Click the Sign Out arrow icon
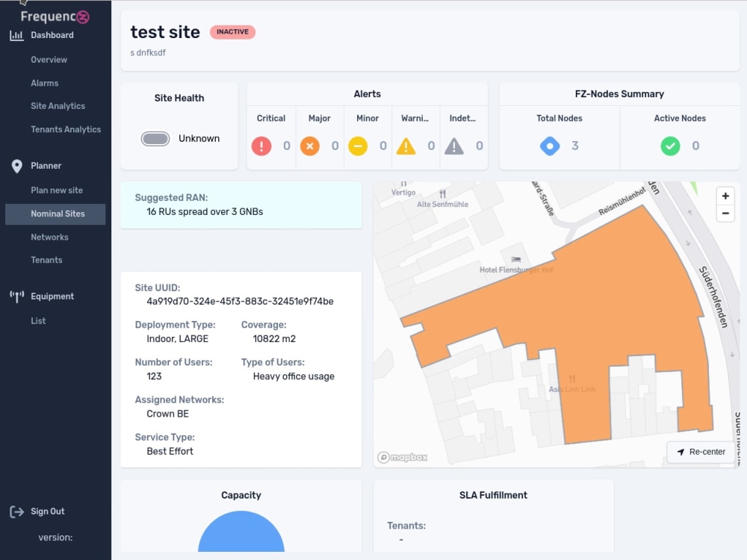The height and width of the screenshot is (560, 747). [16, 512]
